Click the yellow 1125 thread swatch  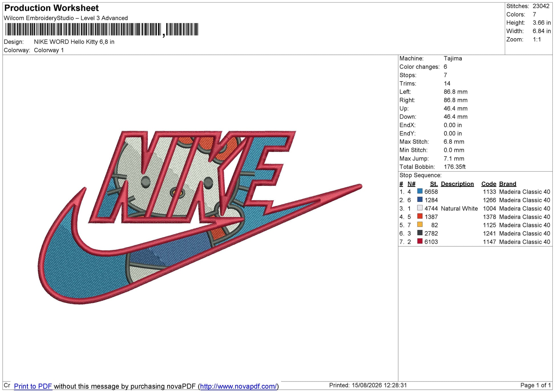pos(420,224)
